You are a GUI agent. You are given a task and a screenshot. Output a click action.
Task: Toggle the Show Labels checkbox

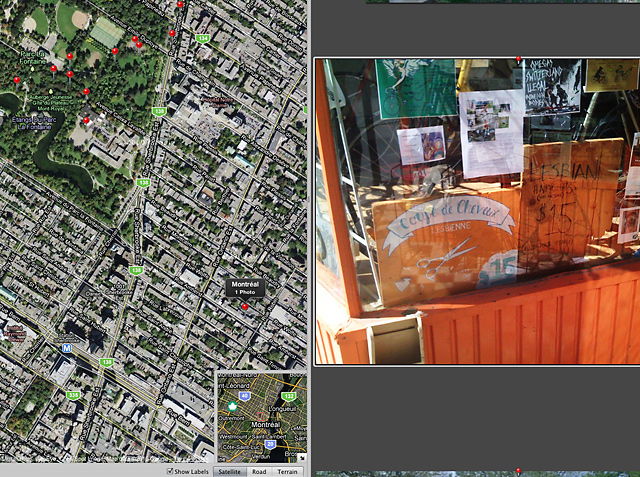[x=169, y=471]
